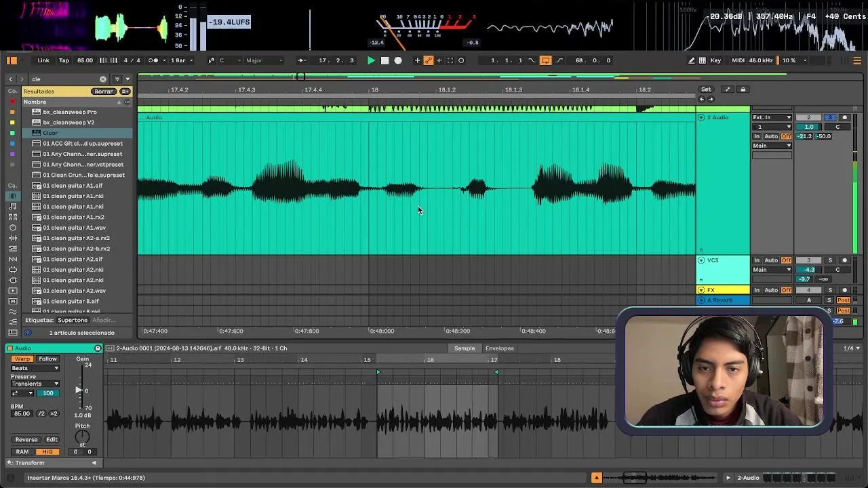868x488 pixels.
Task: Open the Supertone tag filter
Action: [73, 320]
